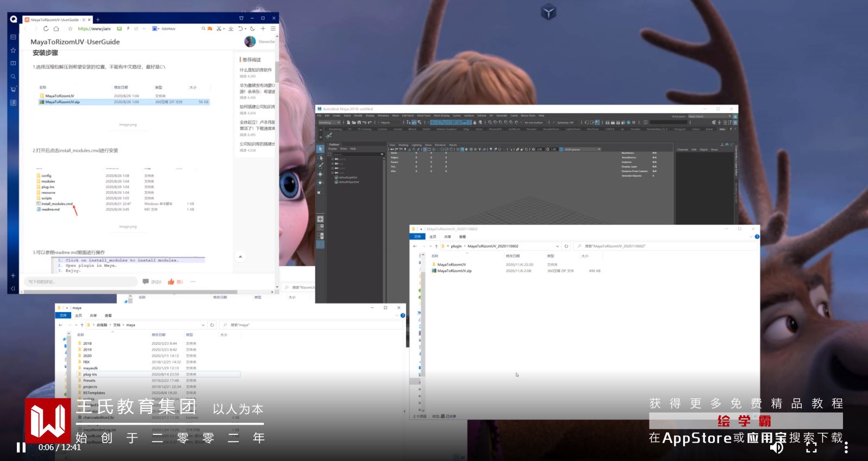Select defaultLightSet in the Outliner

(348, 178)
